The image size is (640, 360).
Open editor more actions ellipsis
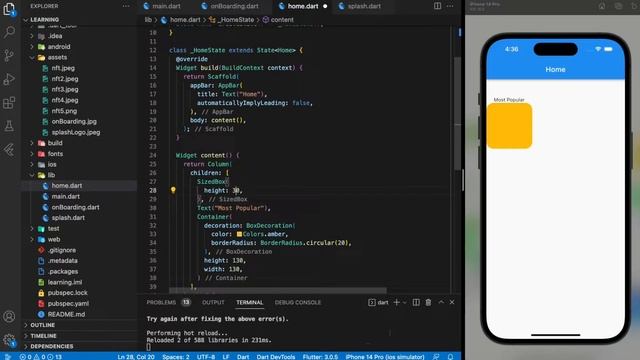(x=450, y=6)
